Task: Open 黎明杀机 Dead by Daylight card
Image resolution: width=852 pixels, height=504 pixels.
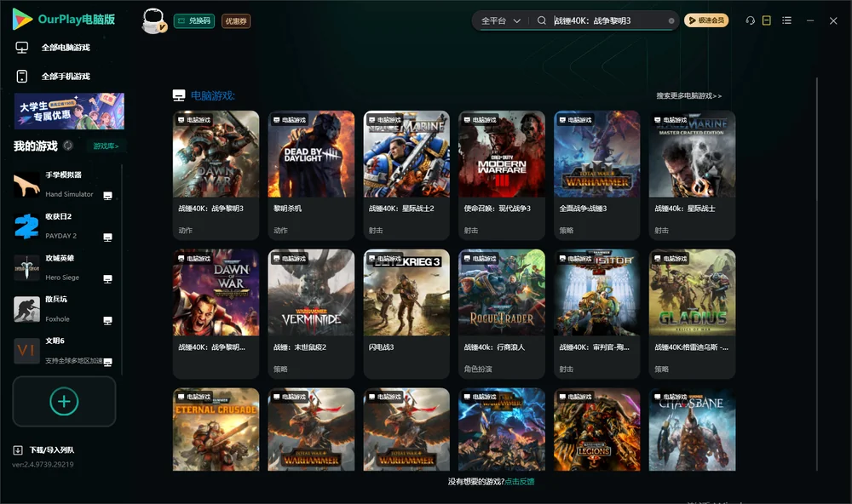Action: pyautogui.click(x=311, y=175)
